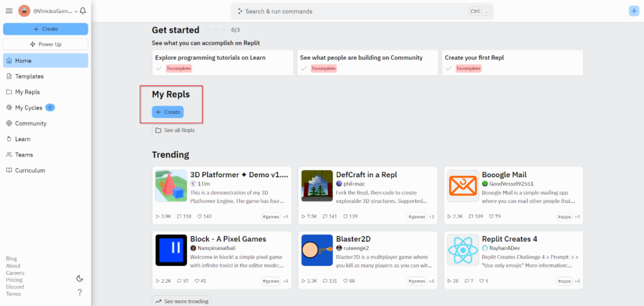Viewport: 644px width, 306px height.
Task: Open the 3D Platformer Demo thumbnail
Action: pyautogui.click(x=171, y=185)
